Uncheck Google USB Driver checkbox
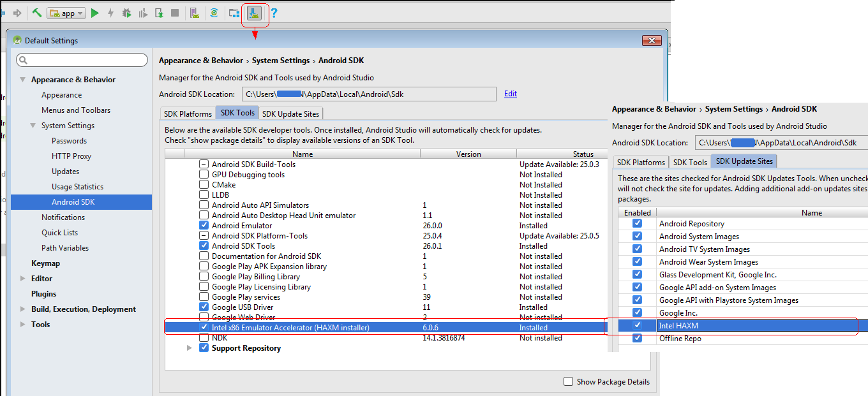 tap(204, 307)
